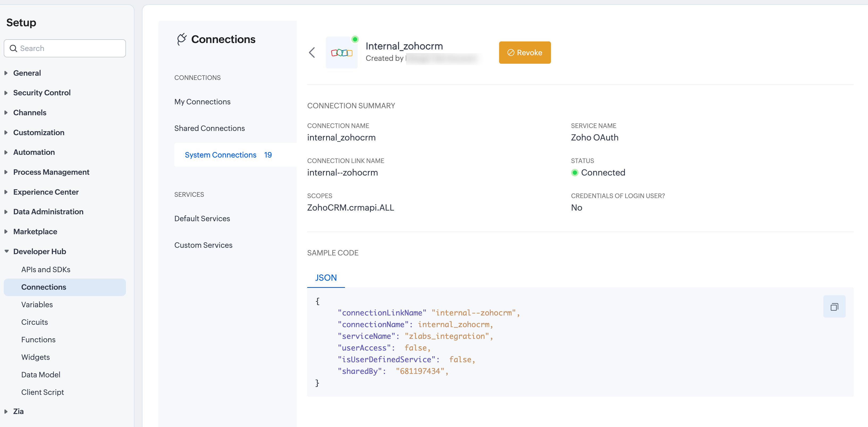Screen dimensions: 868x427
Task: Select the JSON sample code tab
Action: (326, 277)
